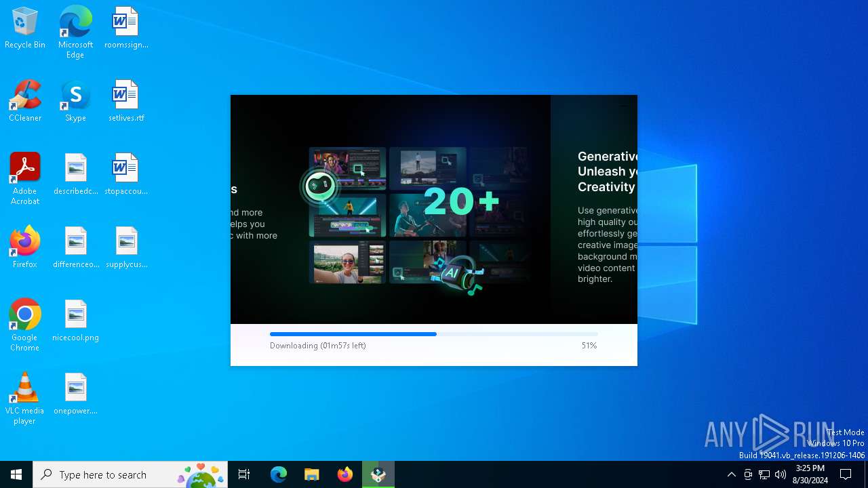
Task: Select the differenceo image file icon
Action: coord(75,248)
